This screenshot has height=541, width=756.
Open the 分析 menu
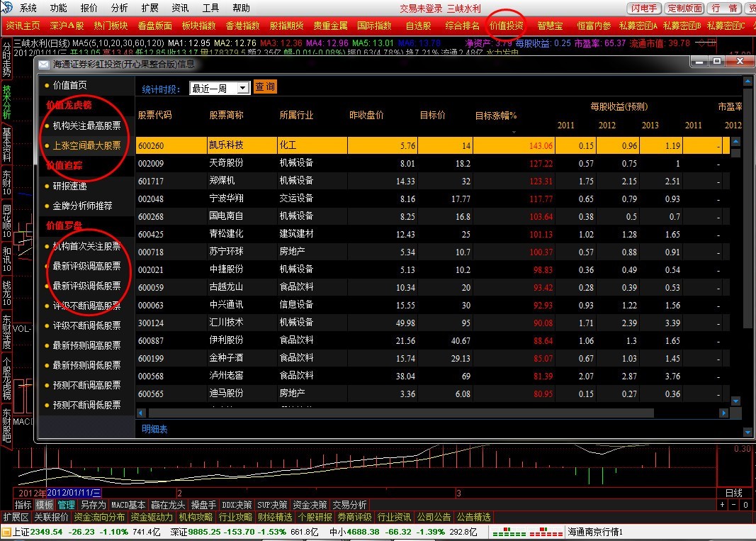(119, 8)
